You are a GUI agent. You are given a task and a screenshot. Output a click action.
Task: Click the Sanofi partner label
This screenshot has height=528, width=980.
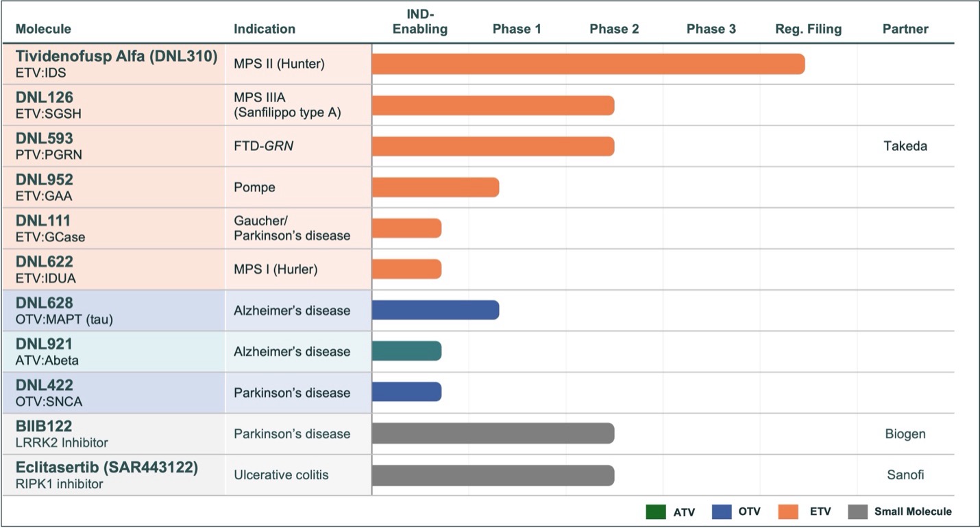pos(905,475)
